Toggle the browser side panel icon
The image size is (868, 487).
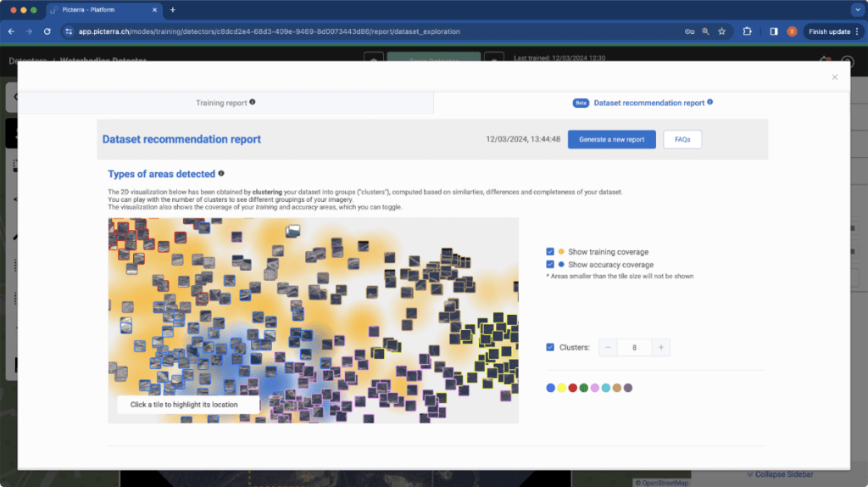773,31
